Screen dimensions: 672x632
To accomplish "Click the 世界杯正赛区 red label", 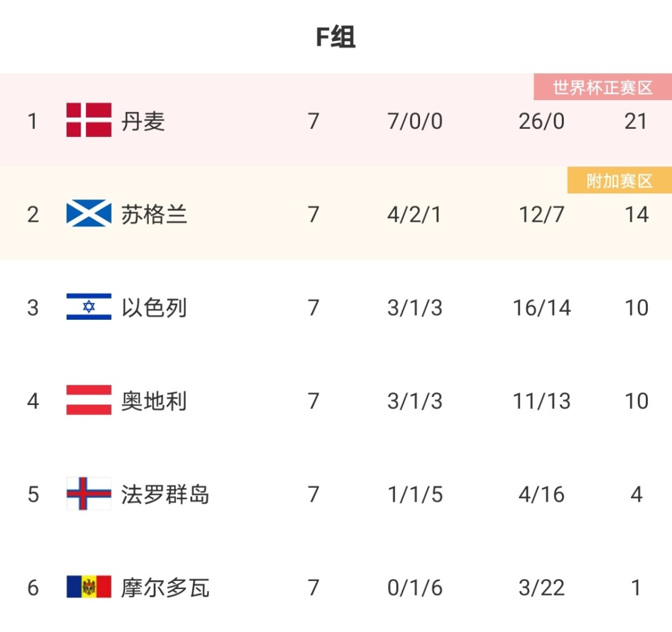I will [x=603, y=87].
